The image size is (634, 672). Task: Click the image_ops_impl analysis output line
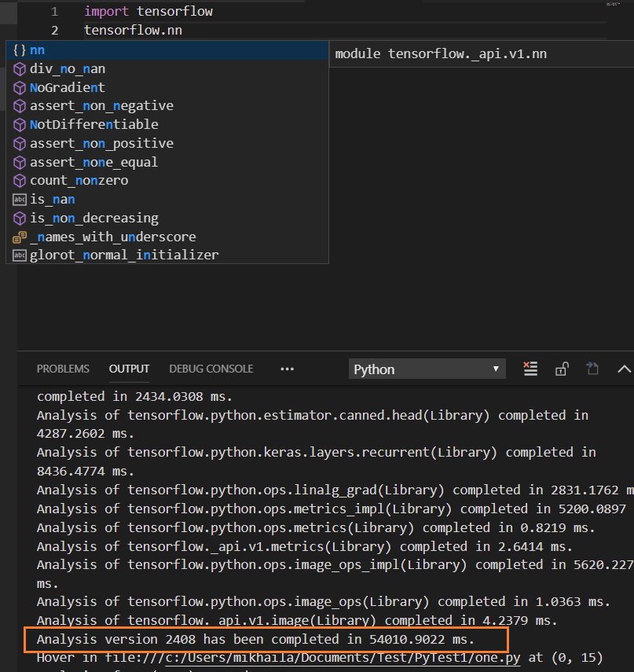[x=335, y=575]
